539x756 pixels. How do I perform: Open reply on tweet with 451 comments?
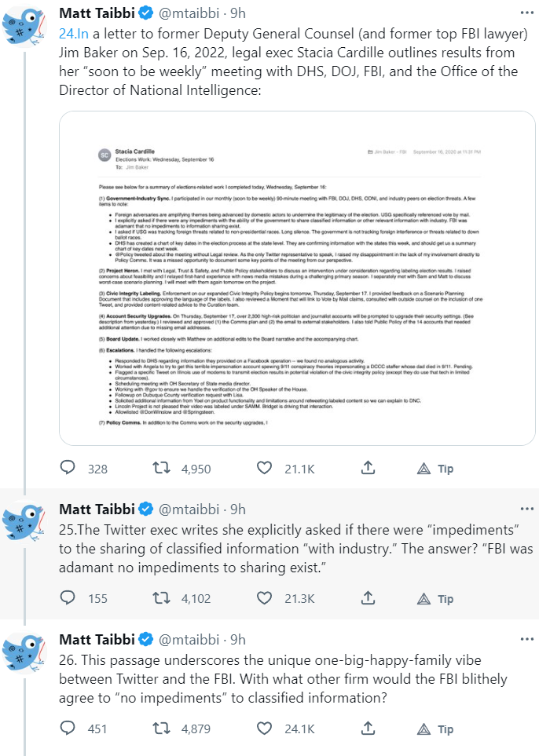pyautogui.click(x=69, y=729)
